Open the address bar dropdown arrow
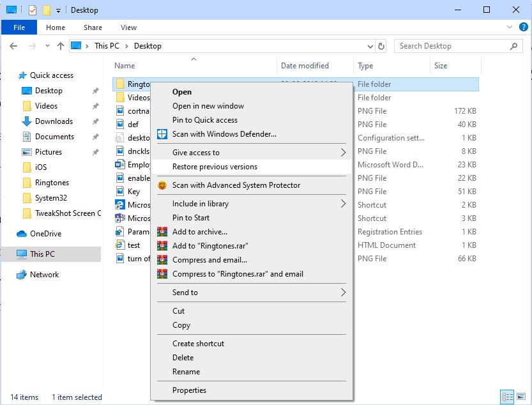Viewport: 532px width, 405px height. pos(370,45)
